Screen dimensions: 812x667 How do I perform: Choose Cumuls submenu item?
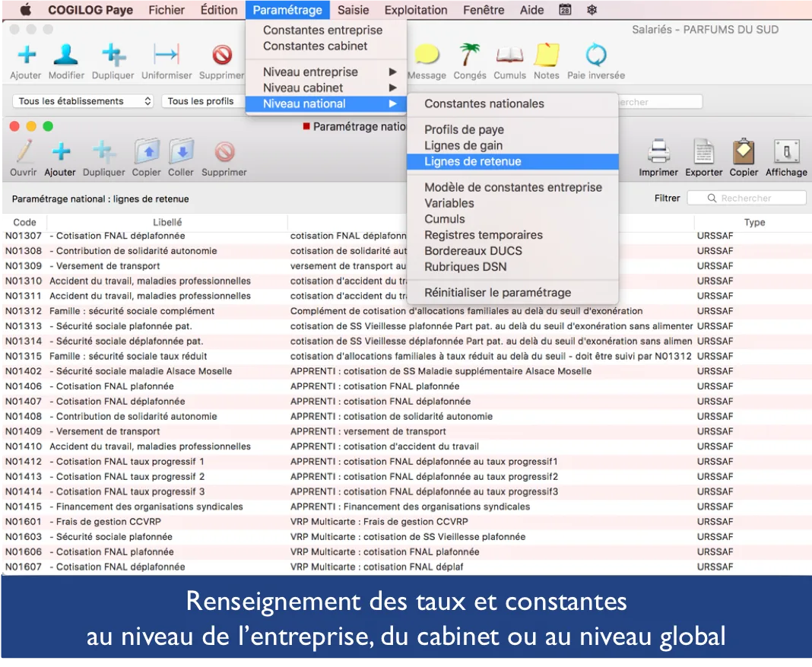point(512,219)
